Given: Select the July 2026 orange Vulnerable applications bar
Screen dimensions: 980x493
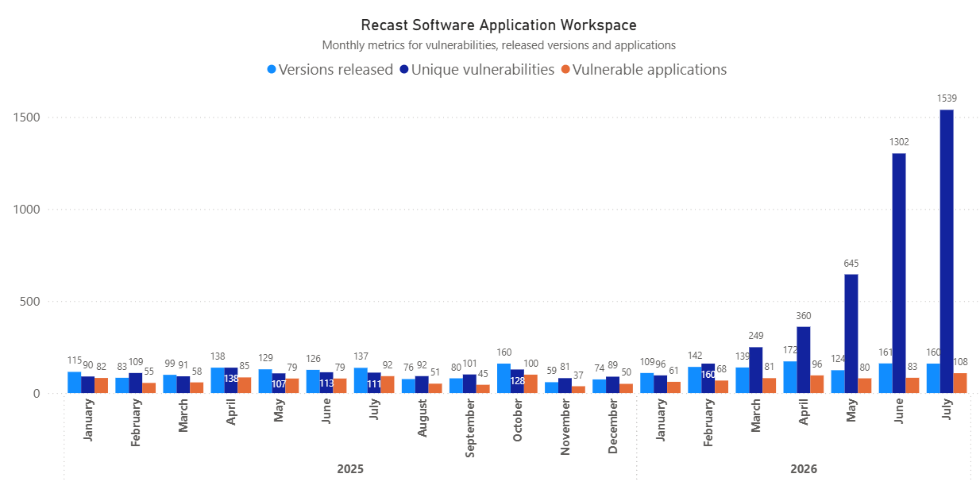Looking at the screenshot, I should click(960, 383).
